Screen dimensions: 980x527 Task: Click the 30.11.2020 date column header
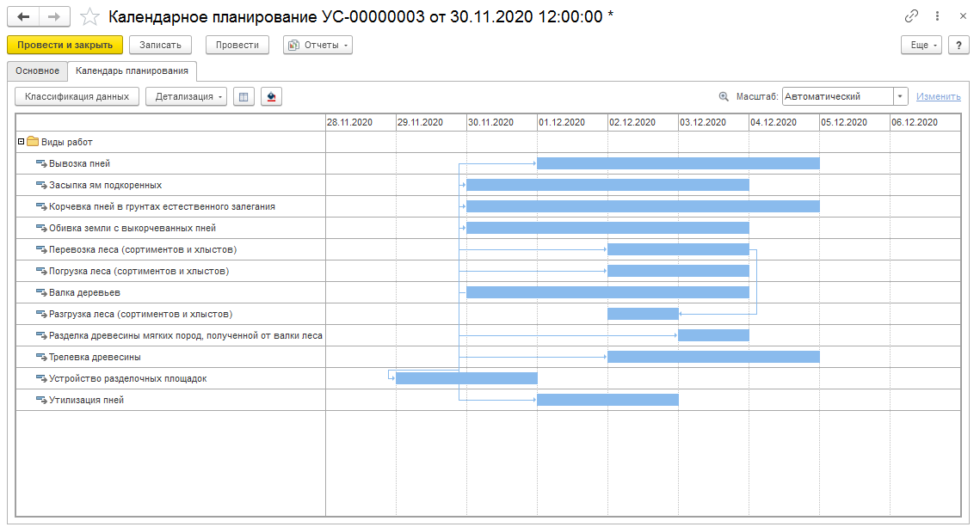coord(502,122)
